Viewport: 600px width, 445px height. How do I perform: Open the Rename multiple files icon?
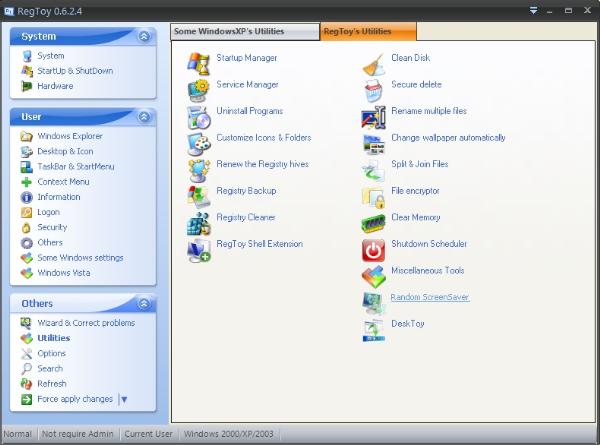[x=373, y=117]
